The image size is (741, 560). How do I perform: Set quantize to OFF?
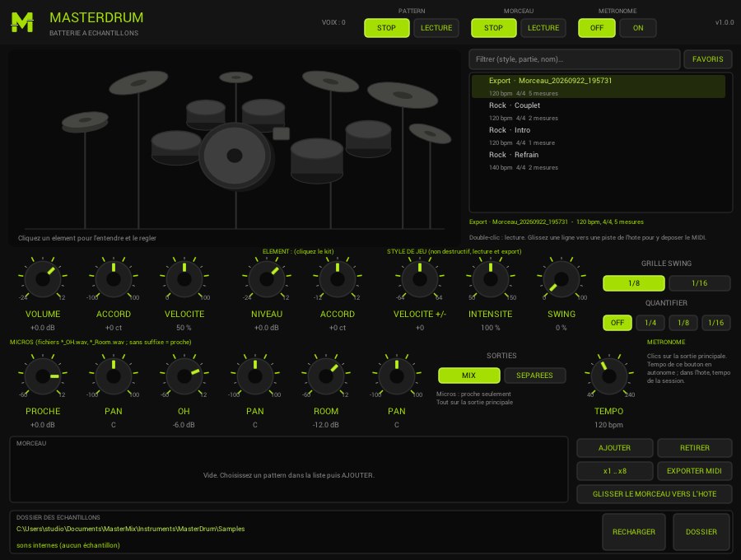tap(617, 323)
